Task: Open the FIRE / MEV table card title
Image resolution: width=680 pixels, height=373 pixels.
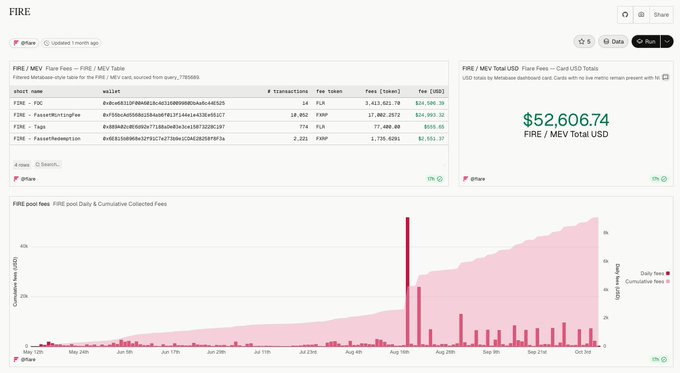Action: [27, 69]
